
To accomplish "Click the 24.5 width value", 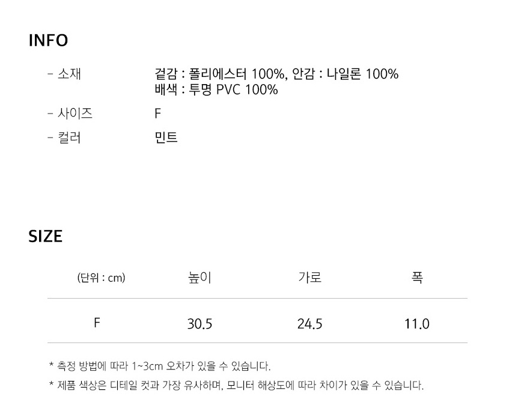I will point(309,324).
